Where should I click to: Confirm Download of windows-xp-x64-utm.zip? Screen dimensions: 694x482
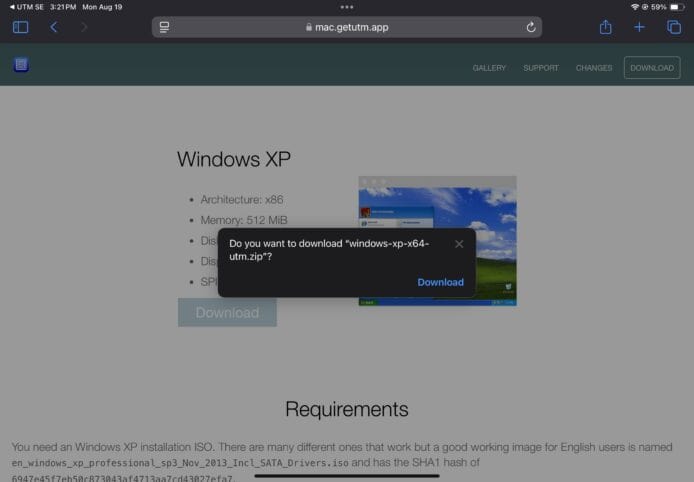(440, 282)
